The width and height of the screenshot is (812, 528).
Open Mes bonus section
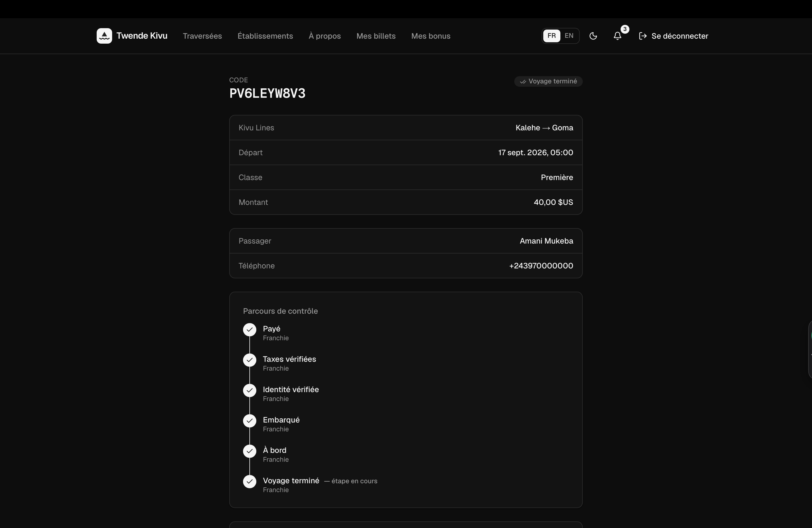431,36
